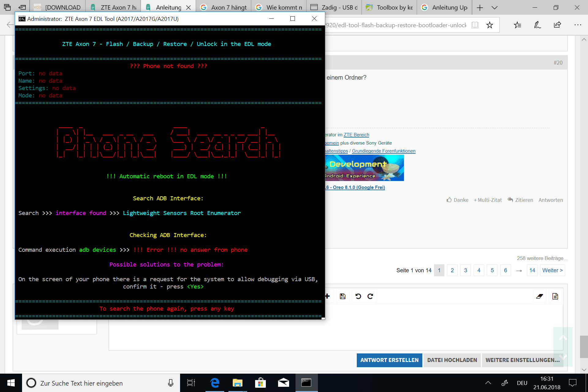This screenshot has width=588, height=392.
Task: Click the share page icon
Action: pyautogui.click(x=557, y=25)
